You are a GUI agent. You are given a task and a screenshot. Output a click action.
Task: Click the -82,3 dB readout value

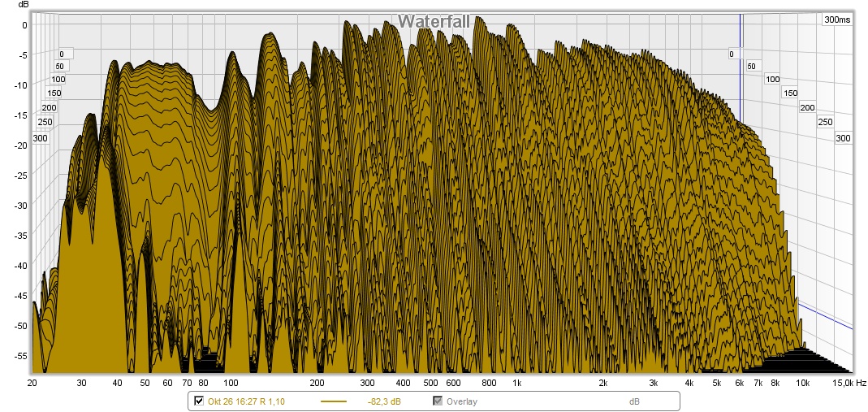tap(383, 401)
